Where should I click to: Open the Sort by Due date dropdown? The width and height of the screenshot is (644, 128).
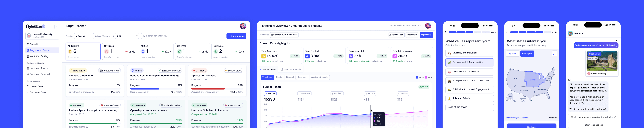(x=84, y=36)
